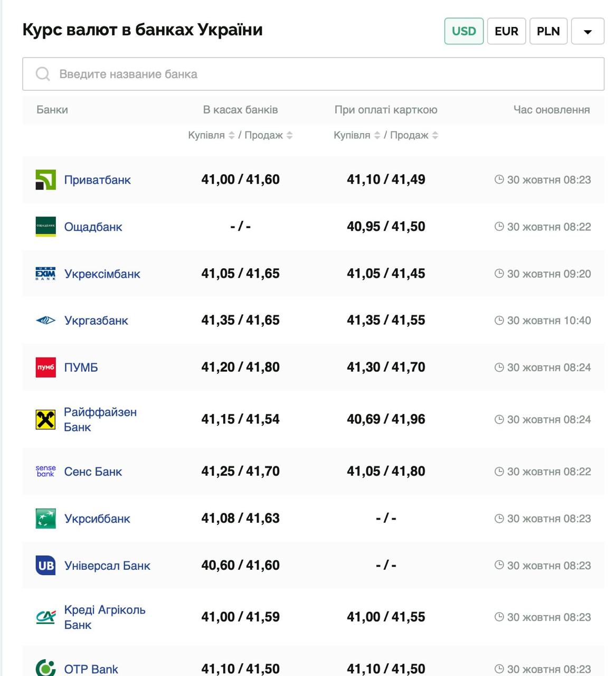Switch to PLN currency
Viewport: 616px width, 676px height.
click(548, 31)
